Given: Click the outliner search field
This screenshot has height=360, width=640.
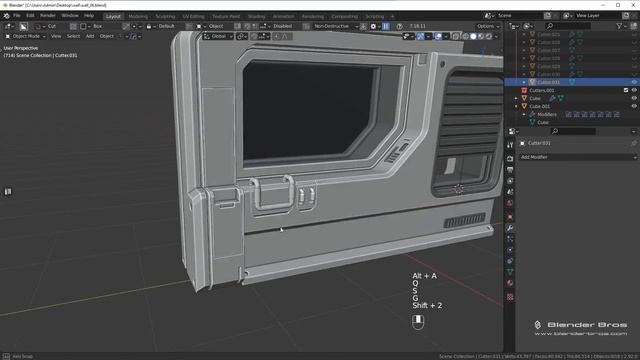Looking at the screenshot, I should click(x=568, y=26).
